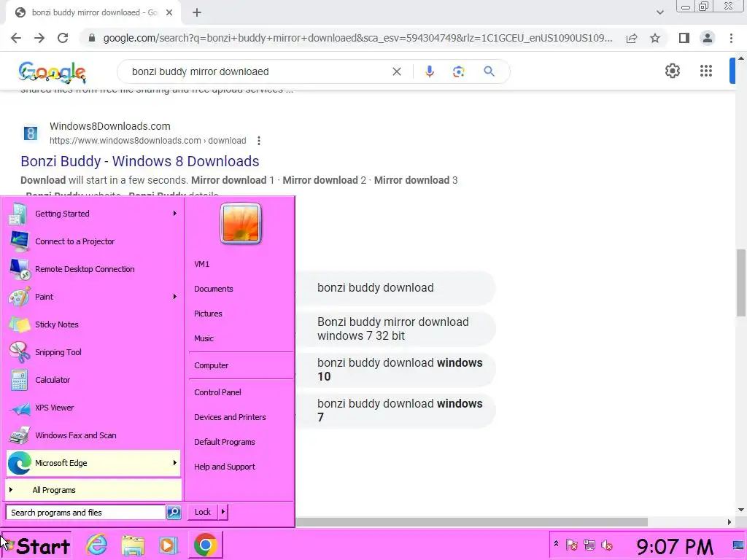The image size is (747, 560).
Task: Open Control Panel
Action: (241, 392)
